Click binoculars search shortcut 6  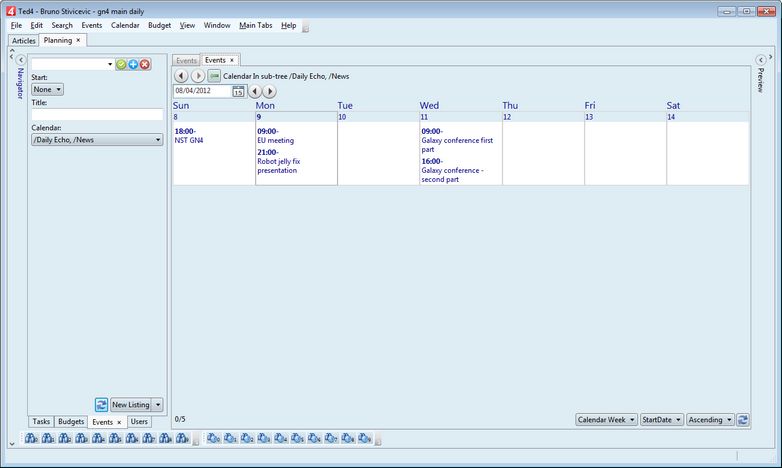coord(132,439)
